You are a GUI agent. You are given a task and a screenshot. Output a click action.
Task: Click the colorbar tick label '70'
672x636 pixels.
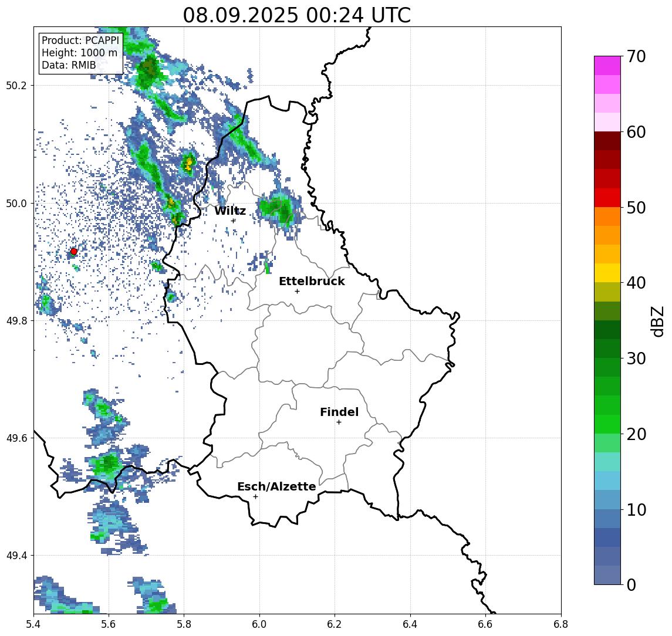click(x=636, y=56)
